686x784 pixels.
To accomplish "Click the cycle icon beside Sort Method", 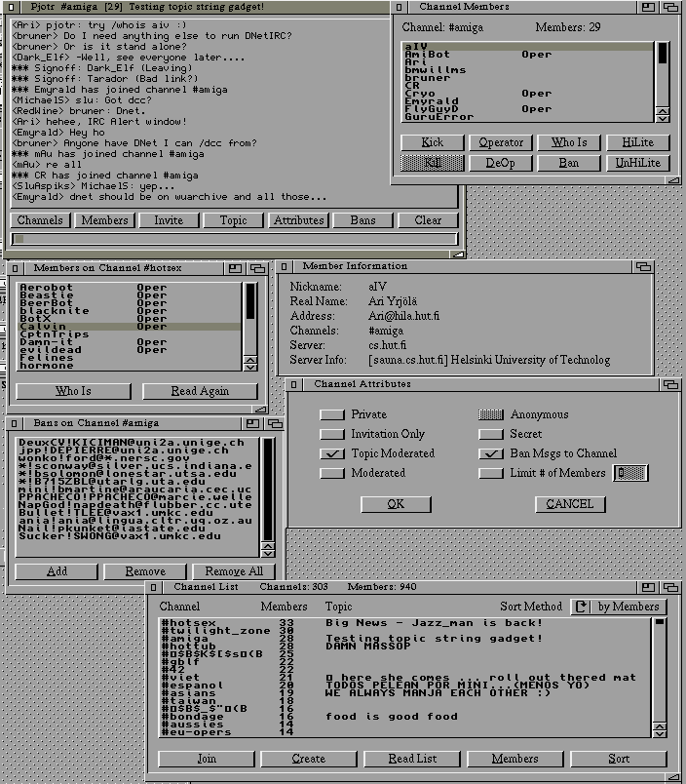I will click(582, 607).
